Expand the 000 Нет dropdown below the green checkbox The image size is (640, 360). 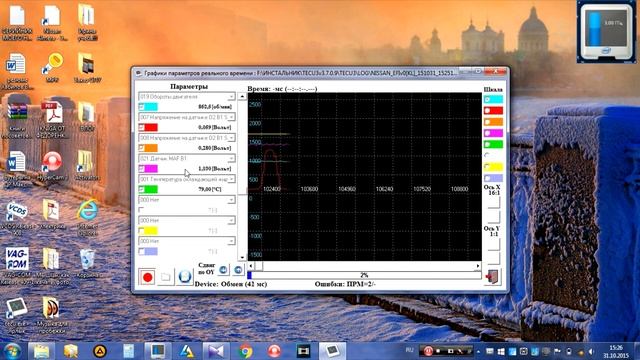[231, 200]
